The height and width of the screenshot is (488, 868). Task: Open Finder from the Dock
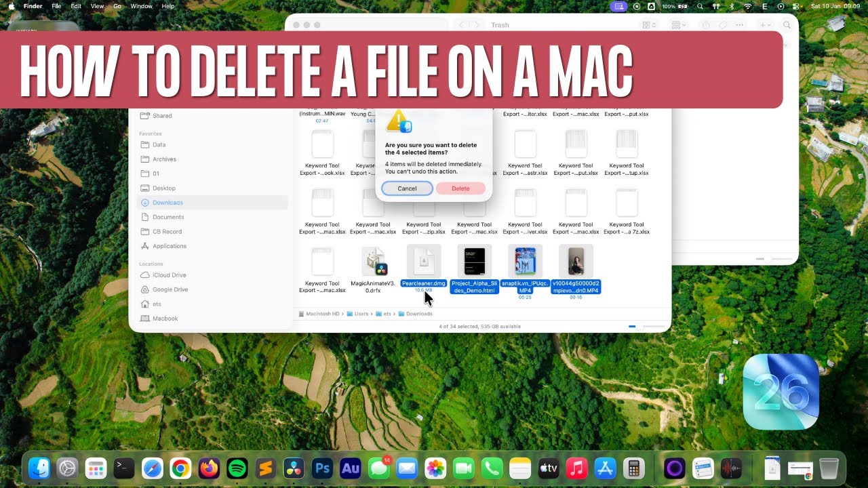click(x=39, y=468)
